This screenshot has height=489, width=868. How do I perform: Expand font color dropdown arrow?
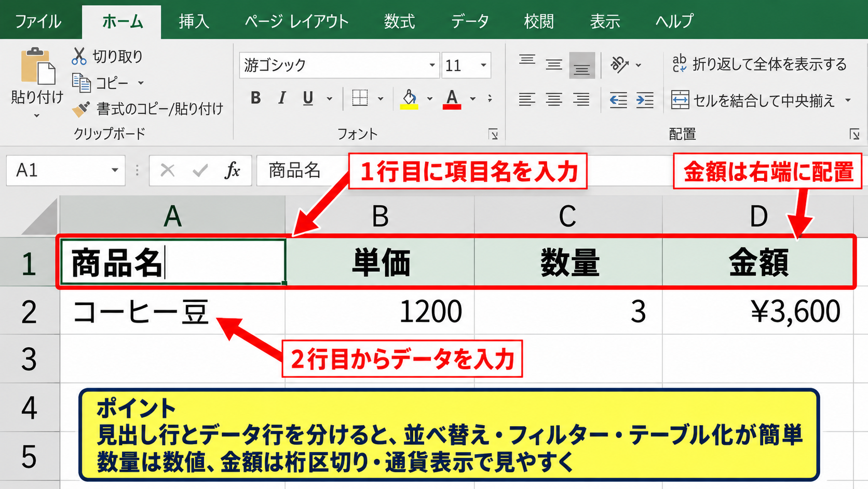pyautogui.click(x=472, y=98)
